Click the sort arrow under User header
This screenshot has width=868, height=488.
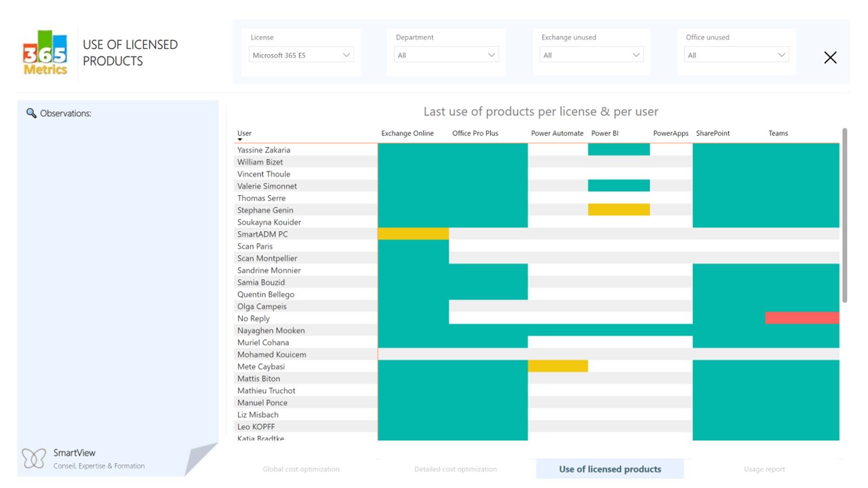(240, 140)
